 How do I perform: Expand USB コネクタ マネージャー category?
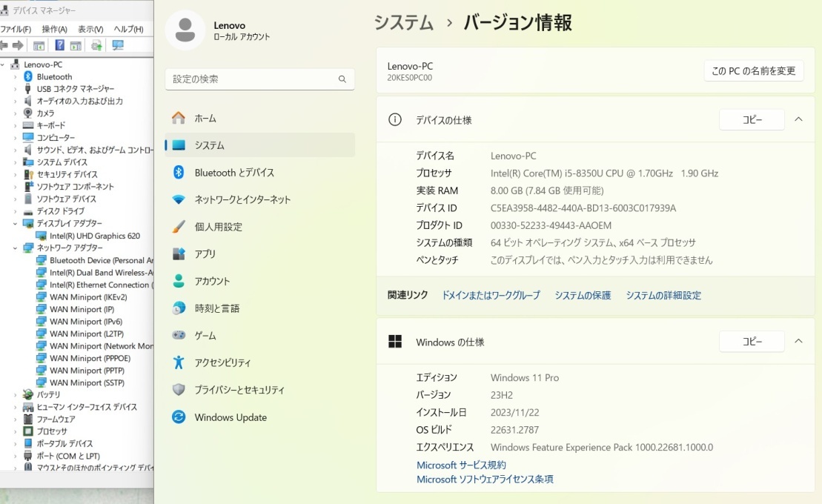click(x=16, y=89)
